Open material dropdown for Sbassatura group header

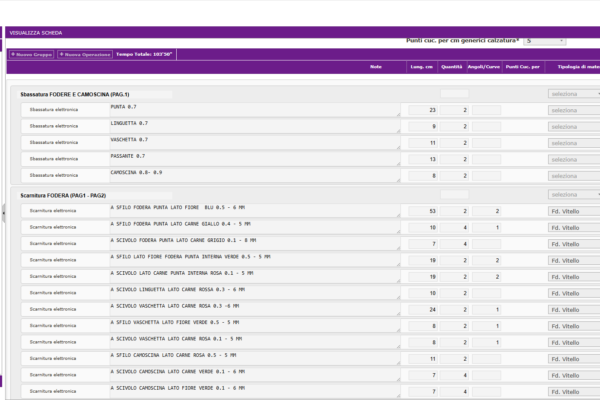pos(574,94)
